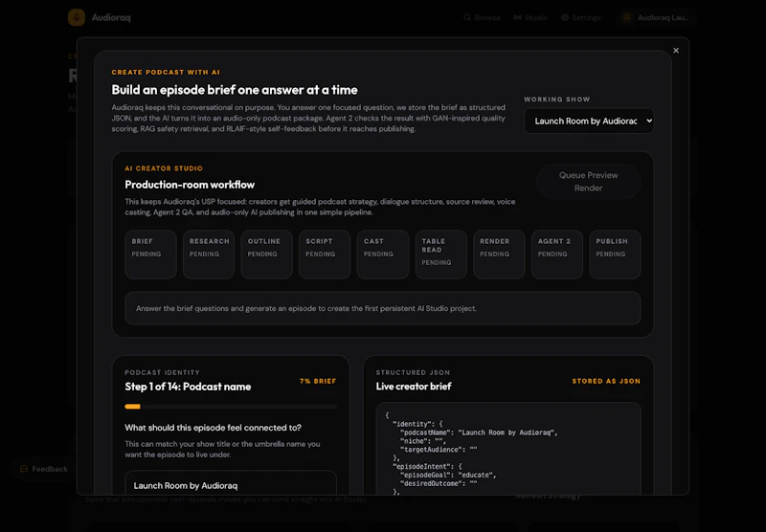Select the Research workflow step
The height and width of the screenshot is (532, 766).
[x=209, y=255]
